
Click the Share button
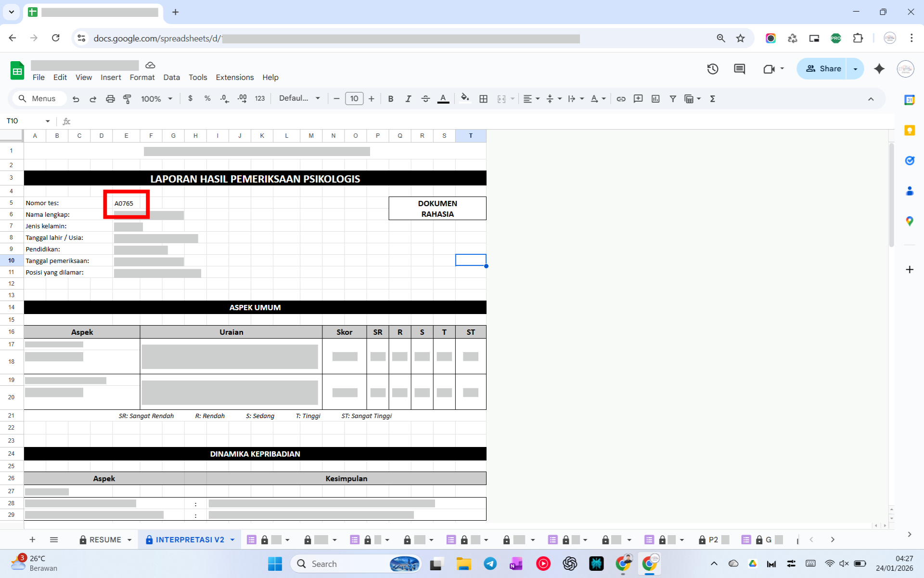coord(823,69)
